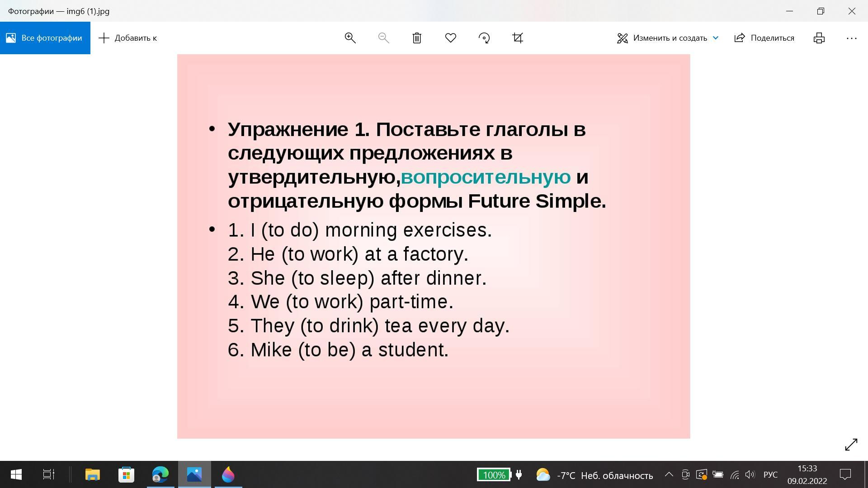Rotate the photo
This screenshot has height=488, width=868.
[x=484, y=38]
